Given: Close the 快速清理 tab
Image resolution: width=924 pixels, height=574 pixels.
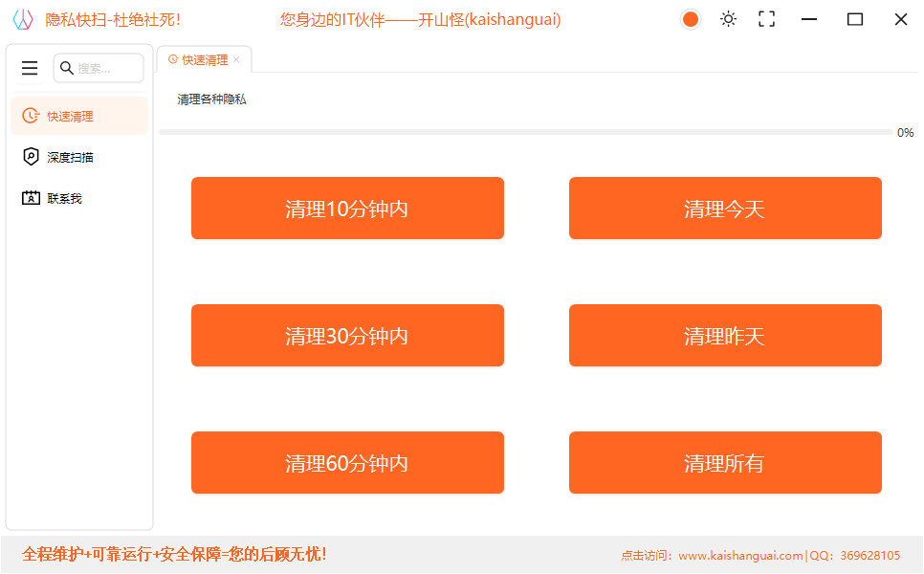Looking at the screenshot, I should click(236, 59).
